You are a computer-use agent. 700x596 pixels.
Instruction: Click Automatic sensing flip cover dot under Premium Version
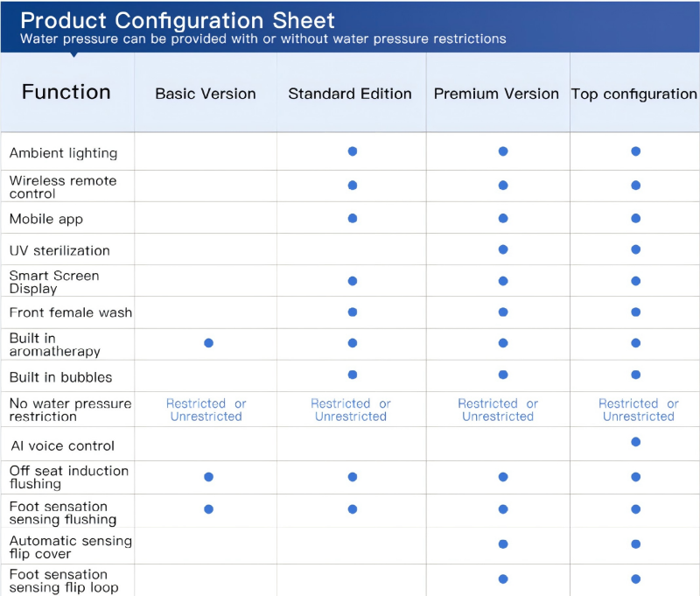click(503, 544)
